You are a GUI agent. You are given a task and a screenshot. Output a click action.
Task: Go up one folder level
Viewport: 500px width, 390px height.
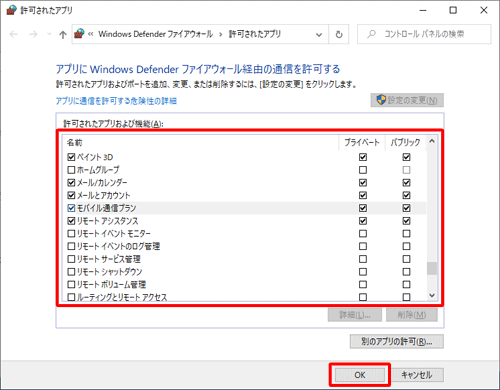pos(63,34)
